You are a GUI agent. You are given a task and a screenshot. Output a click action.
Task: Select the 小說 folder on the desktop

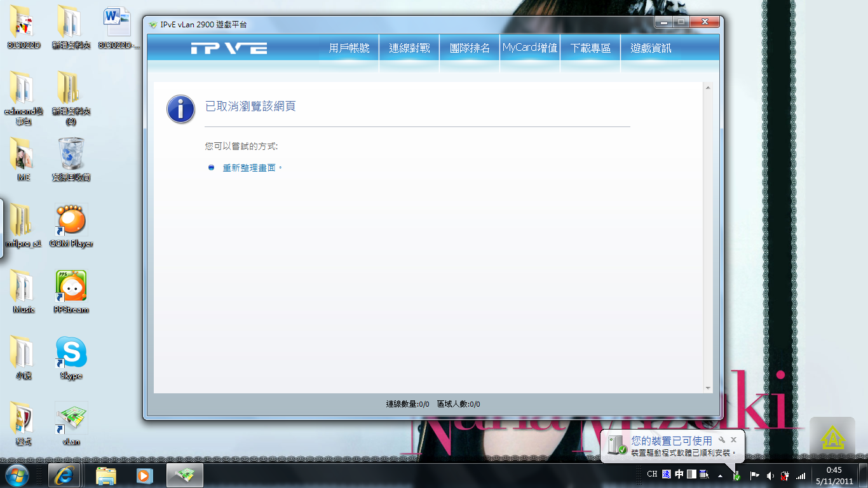click(24, 358)
